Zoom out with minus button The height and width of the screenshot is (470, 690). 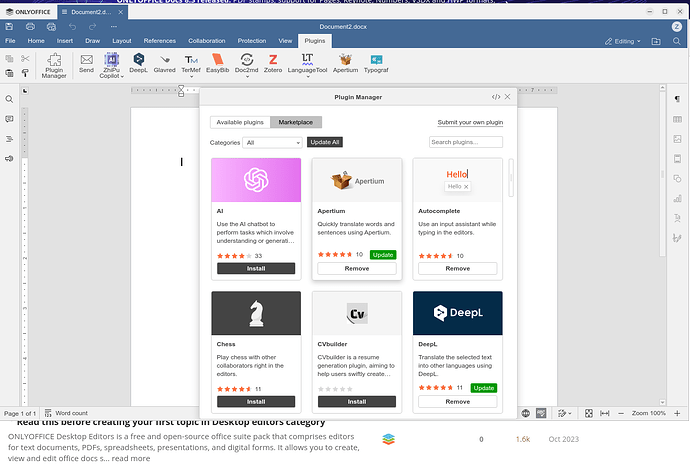coord(621,413)
